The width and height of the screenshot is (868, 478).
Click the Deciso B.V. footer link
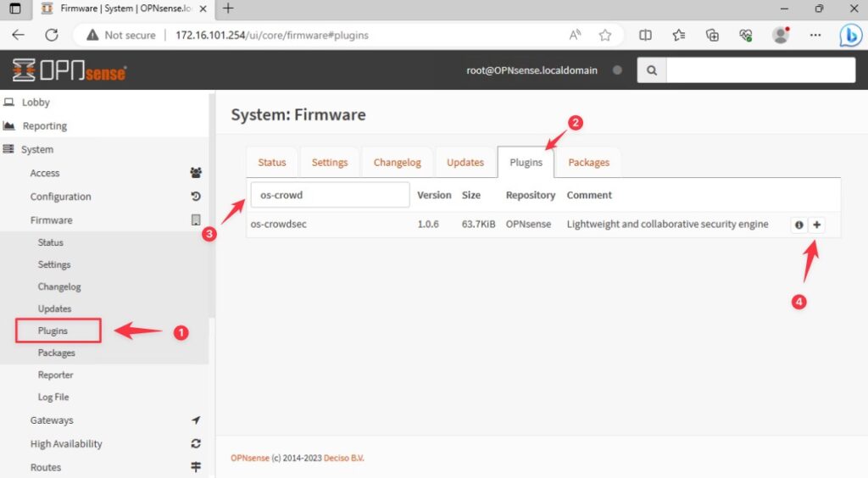[x=344, y=458]
